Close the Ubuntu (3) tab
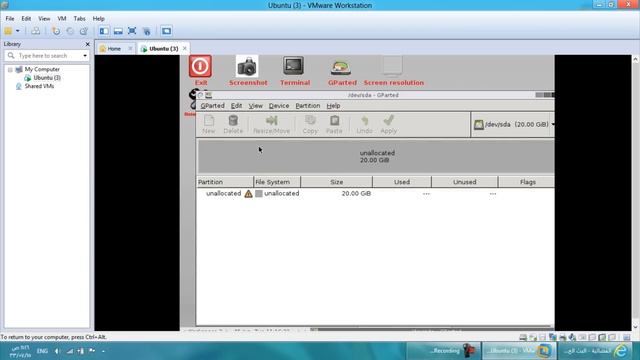The height and width of the screenshot is (360, 640). (184, 48)
